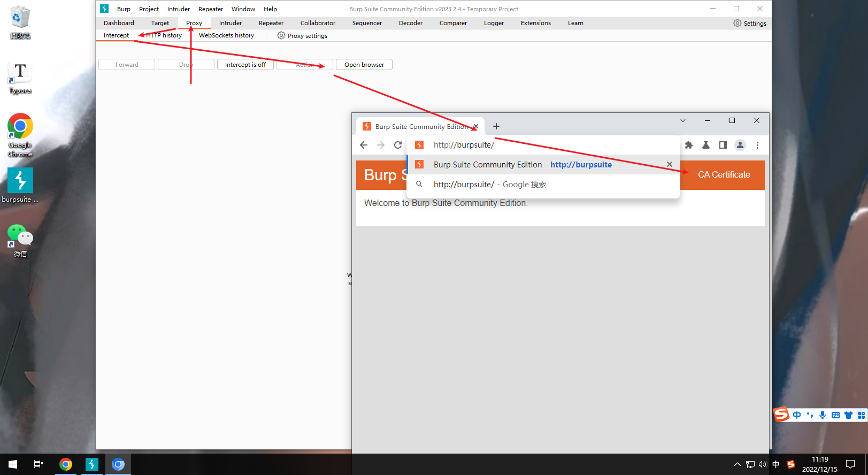The image size is (868, 475).
Task: Click the Sogou input method icon in the tray
Action: 791,464
